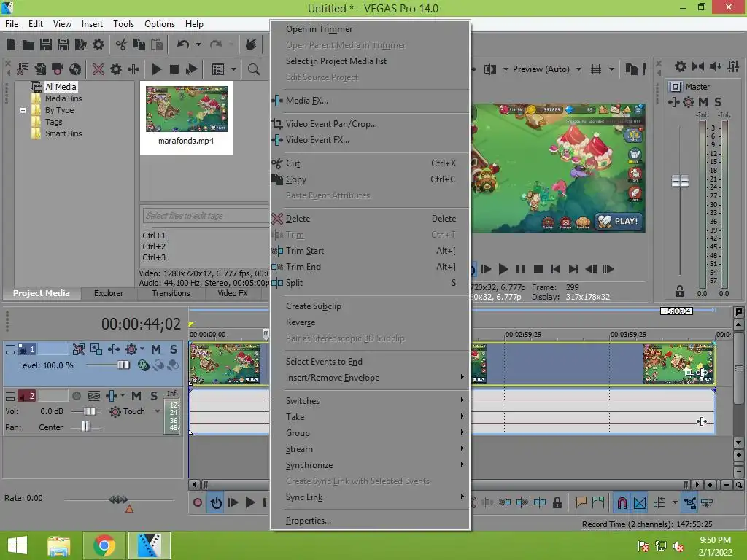Click the Open folder toolbar icon

click(x=28, y=44)
